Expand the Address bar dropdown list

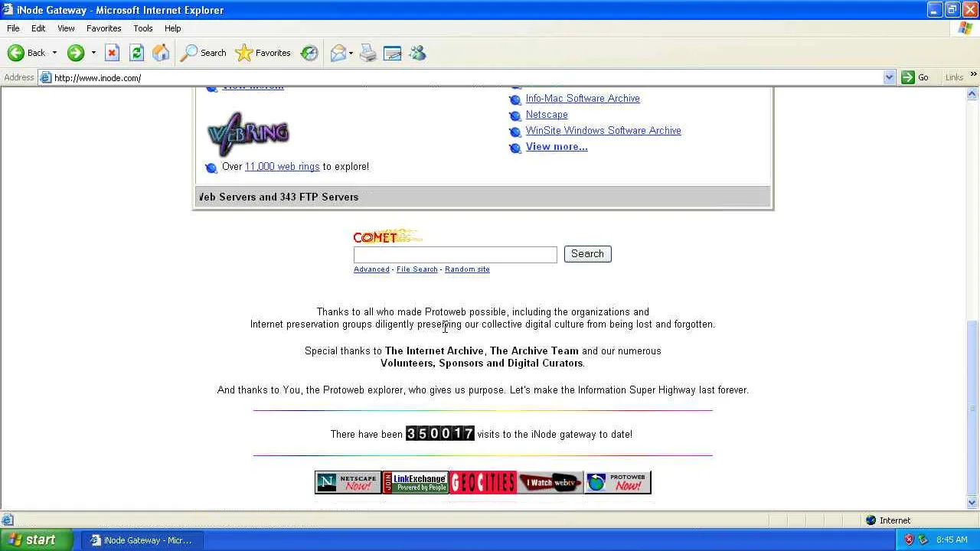tap(889, 77)
